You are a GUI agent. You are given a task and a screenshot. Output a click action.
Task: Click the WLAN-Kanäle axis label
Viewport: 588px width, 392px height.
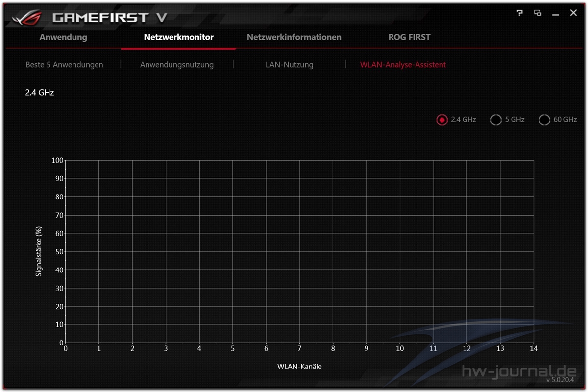[299, 366]
